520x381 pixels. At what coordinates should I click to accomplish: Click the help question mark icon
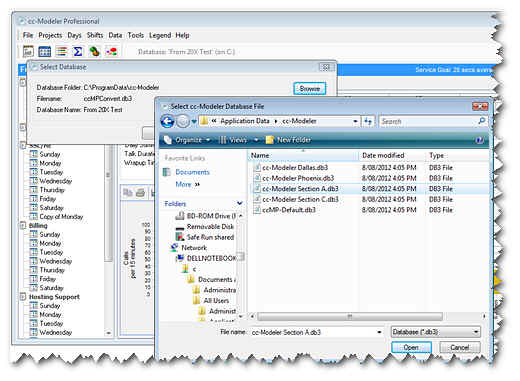[x=479, y=140]
